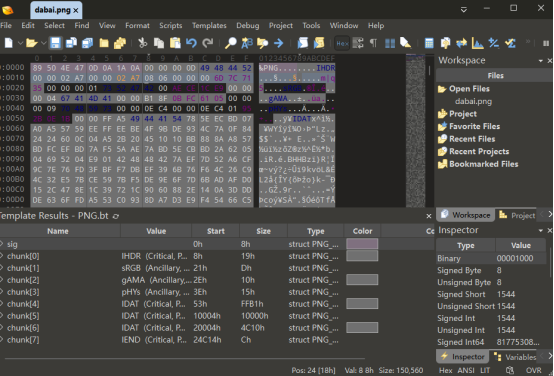Click the Run Script toolbar icon
554x376 pixels.
[303, 43]
